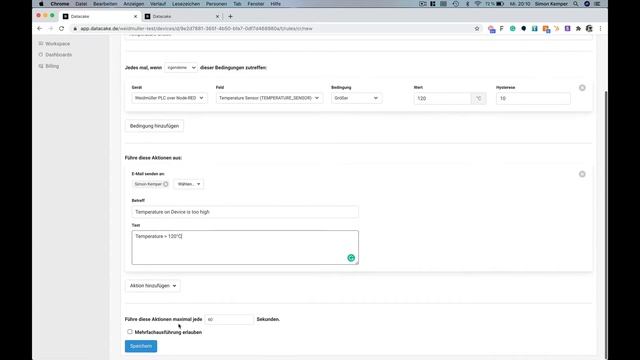Image resolution: width=640 pixels, height=360 pixels.
Task: Click the Chrome profile avatar
Action: [589, 29]
